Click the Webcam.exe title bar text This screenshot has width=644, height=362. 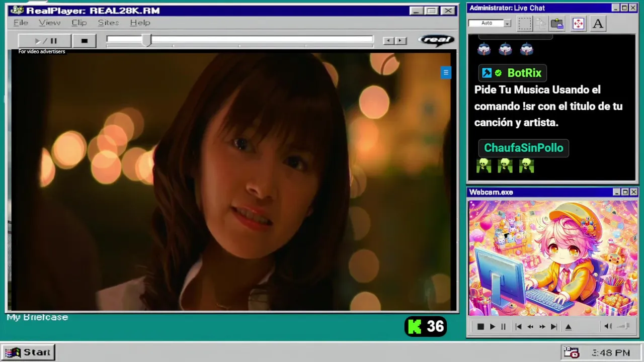point(491,192)
